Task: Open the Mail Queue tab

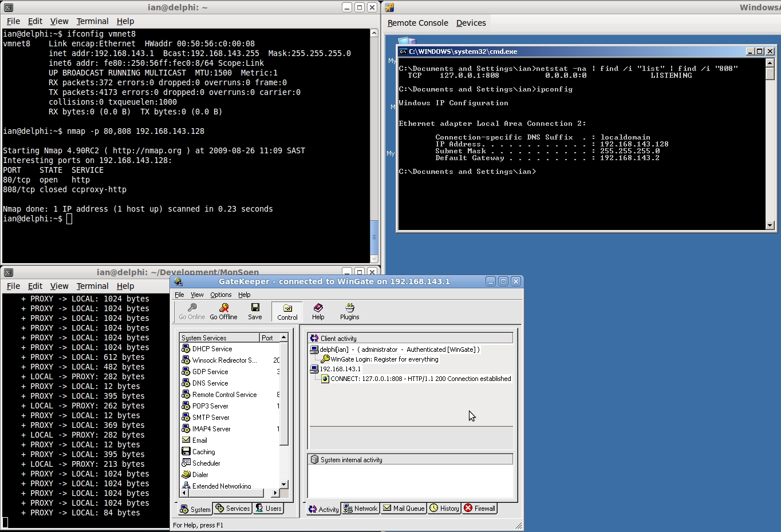Action: (404, 508)
